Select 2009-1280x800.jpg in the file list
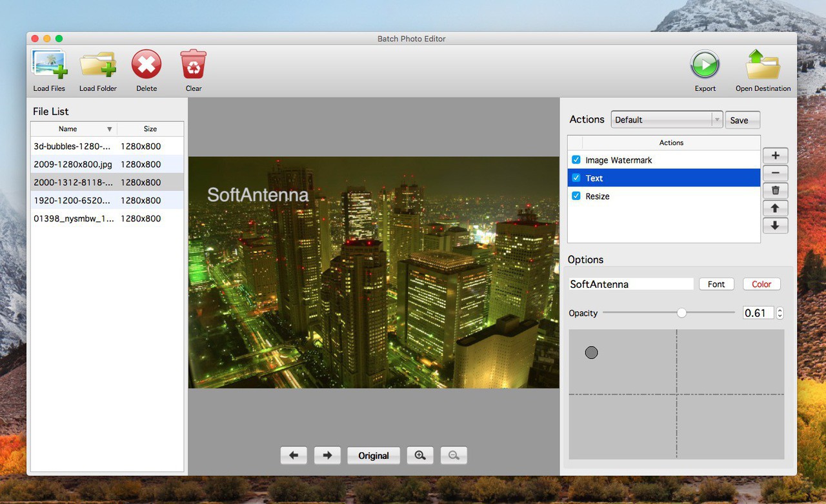Screen dimensions: 826x504 (73, 165)
